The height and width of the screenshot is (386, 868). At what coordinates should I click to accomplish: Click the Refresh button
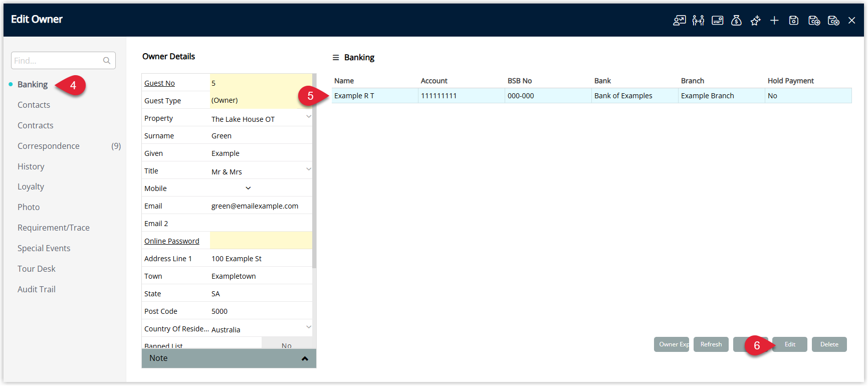pyautogui.click(x=711, y=344)
